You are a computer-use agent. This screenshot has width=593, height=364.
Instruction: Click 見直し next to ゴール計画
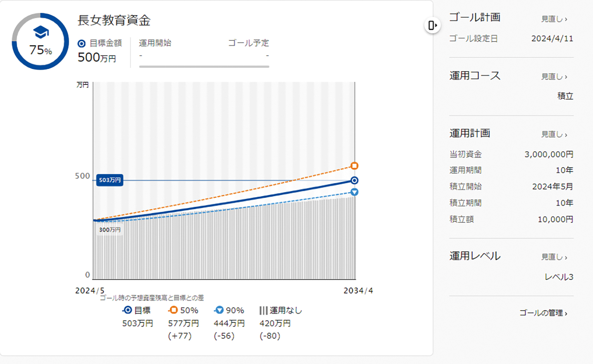[552, 18]
